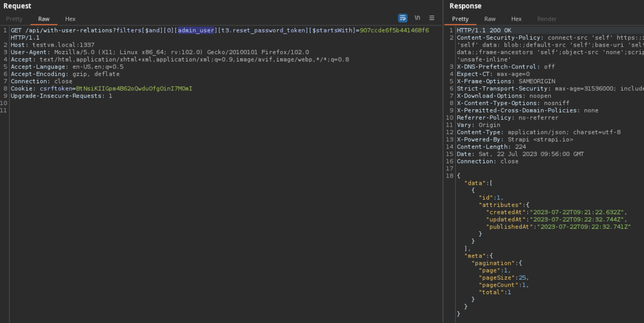Image resolution: width=644 pixels, height=323 pixels.
Task: Click the Expect-CT: max-age=0 header
Action: [x=493, y=74]
